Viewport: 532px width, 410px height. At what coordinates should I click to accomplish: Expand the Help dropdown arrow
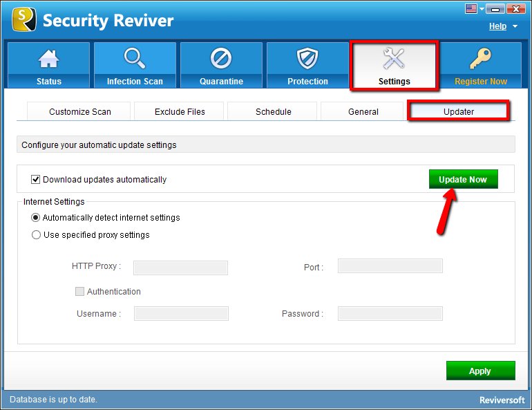[x=515, y=26]
